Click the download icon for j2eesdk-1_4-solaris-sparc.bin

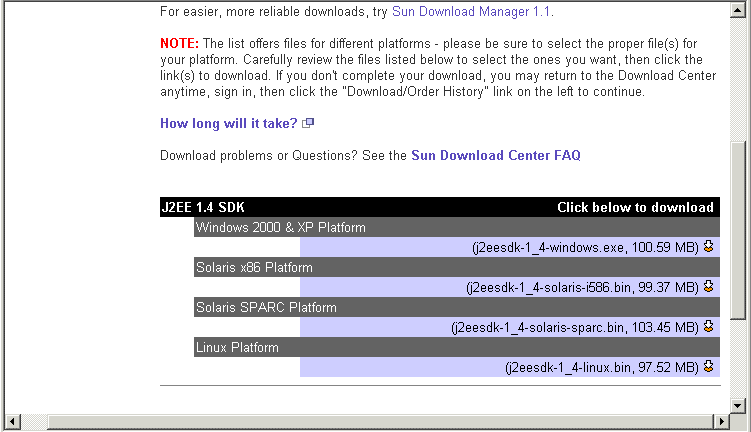[x=708, y=327]
